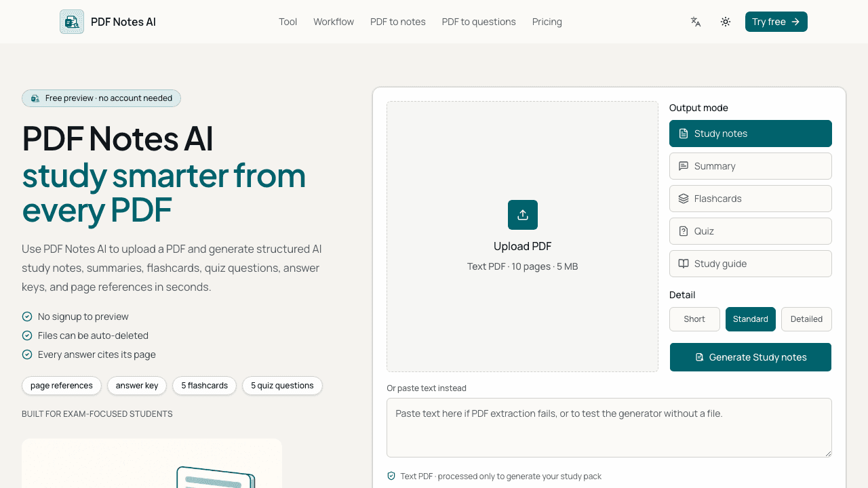
Task: Click Free preview no account needed badge
Action: [101, 98]
